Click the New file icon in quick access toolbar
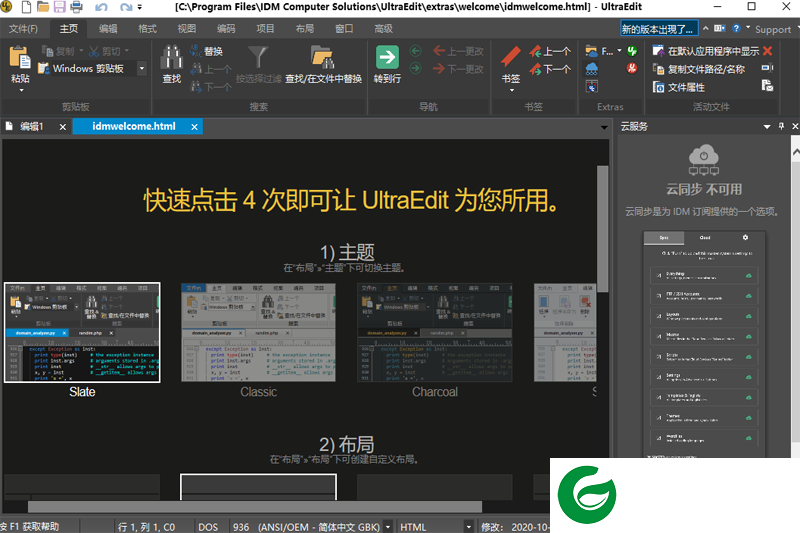The height and width of the screenshot is (533, 800). (26, 7)
